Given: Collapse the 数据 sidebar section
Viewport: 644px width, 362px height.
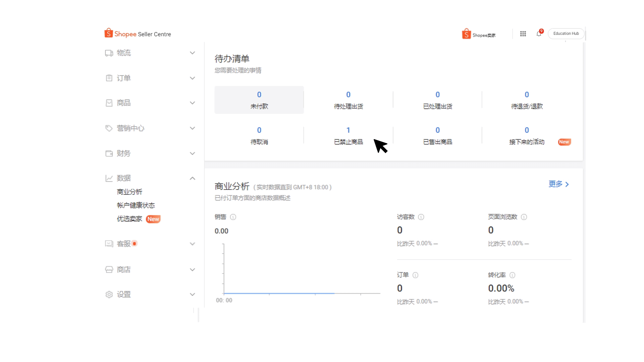Looking at the screenshot, I should coord(193,178).
